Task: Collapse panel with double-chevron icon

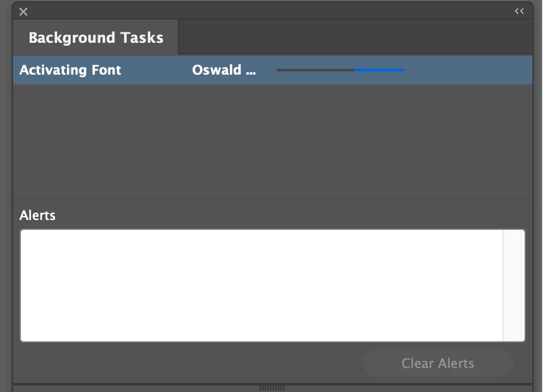Action: [x=519, y=11]
